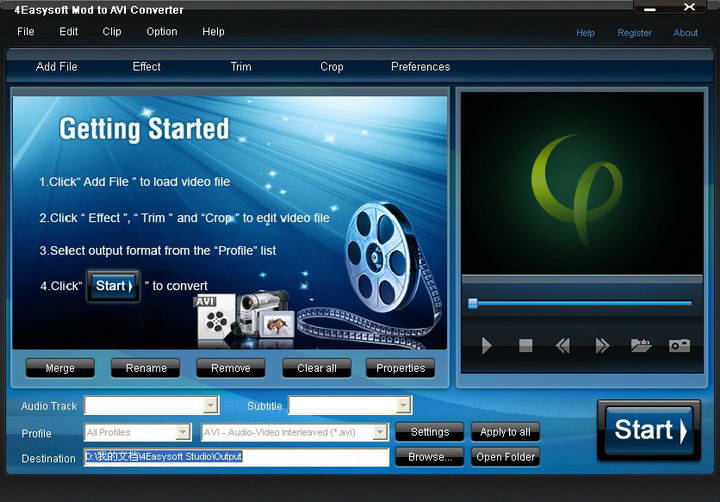Click the Browse... button
The height and width of the screenshot is (502, 720).
point(430,457)
